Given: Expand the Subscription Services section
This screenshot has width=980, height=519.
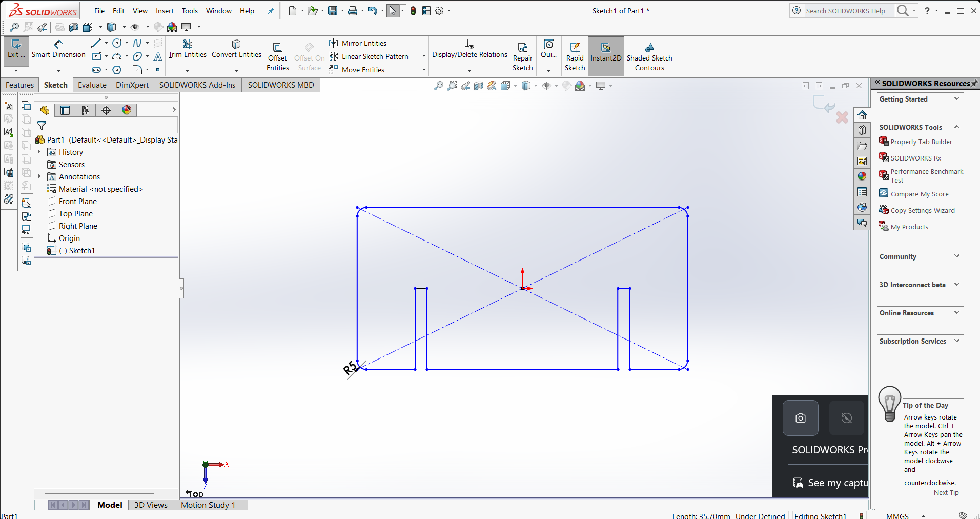Looking at the screenshot, I should point(957,341).
